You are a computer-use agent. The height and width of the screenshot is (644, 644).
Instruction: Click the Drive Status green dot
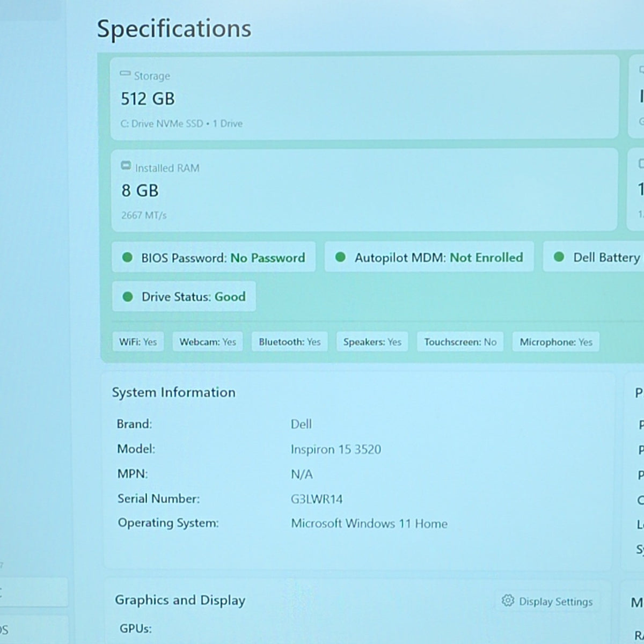coord(128,297)
